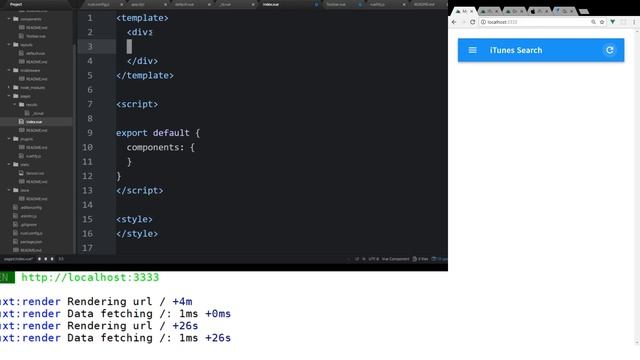This screenshot has width=640, height=360.
Task: Open the green Vue devtools extension icon
Action: click(612, 22)
